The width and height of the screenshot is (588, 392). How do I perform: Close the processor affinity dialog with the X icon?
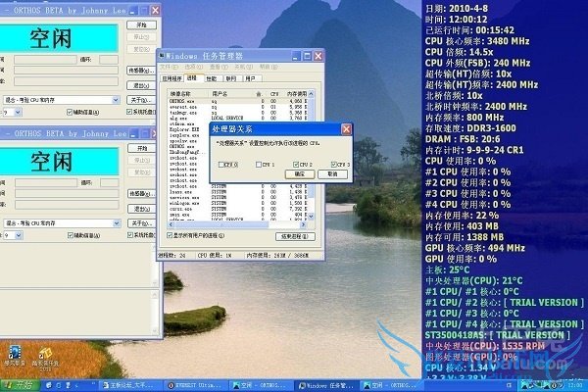tap(345, 129)
